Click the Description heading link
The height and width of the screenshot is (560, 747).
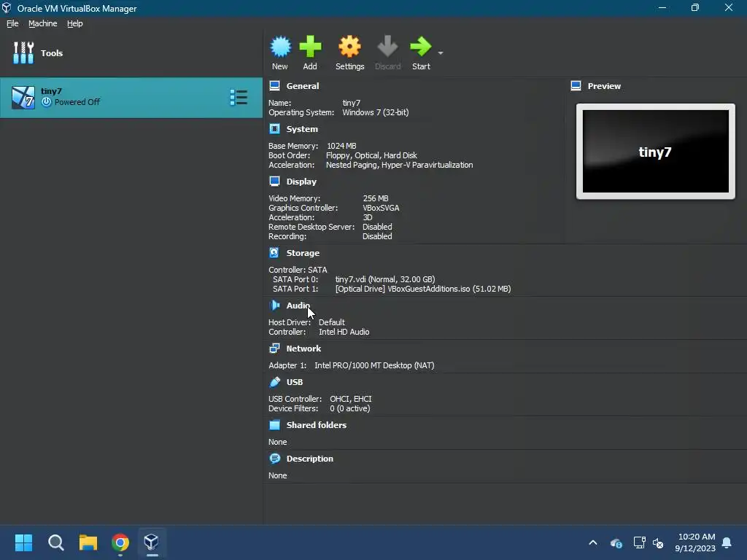309,459
